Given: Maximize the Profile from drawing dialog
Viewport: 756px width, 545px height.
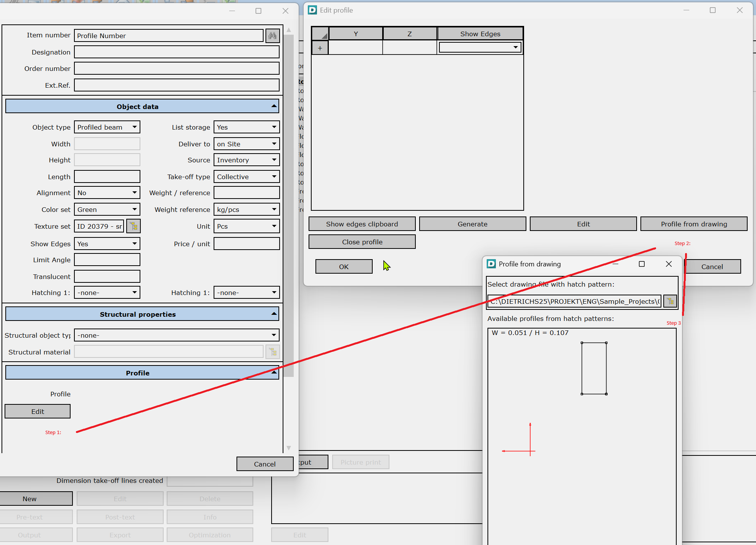Looking at the screenshot, I should pyautogui.click(x=642, y=264).
